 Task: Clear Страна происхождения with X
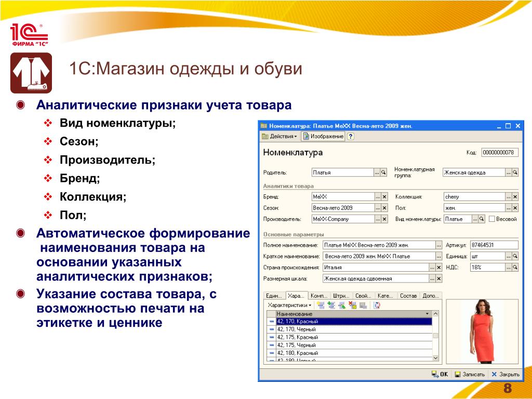[438, 268]
